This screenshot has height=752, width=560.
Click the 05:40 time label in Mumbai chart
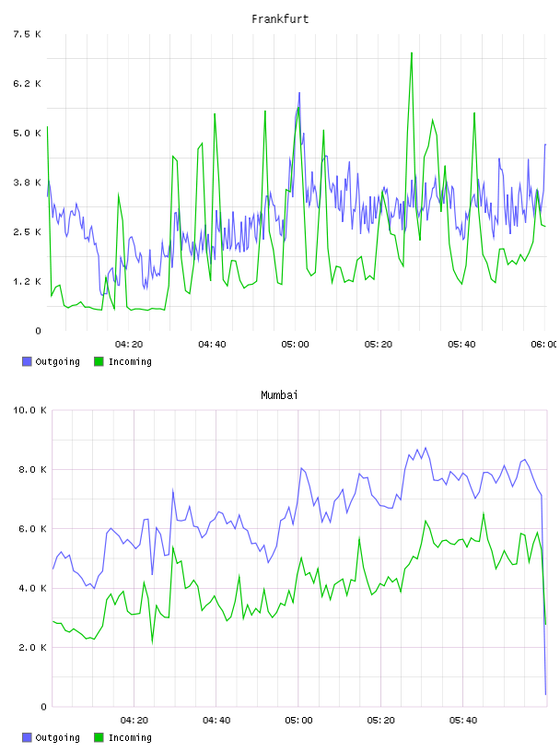pos(463,721)
